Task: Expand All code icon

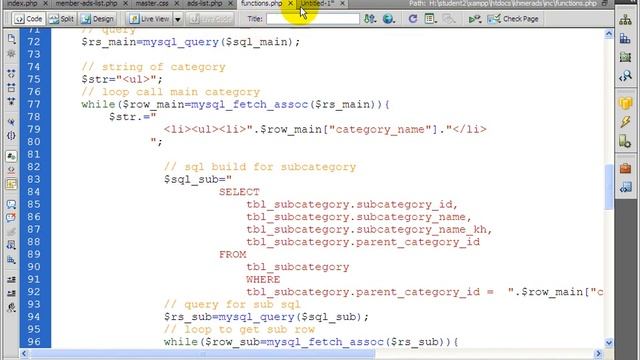Action: 11,101
